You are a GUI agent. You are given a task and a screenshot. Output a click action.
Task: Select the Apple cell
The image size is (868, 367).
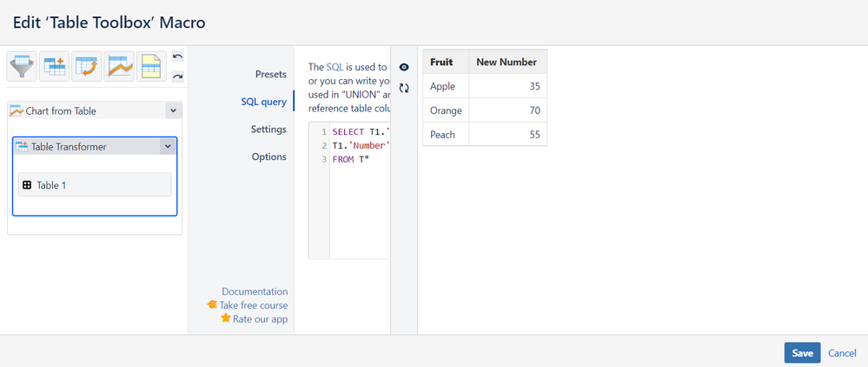(x=447, y=86)
